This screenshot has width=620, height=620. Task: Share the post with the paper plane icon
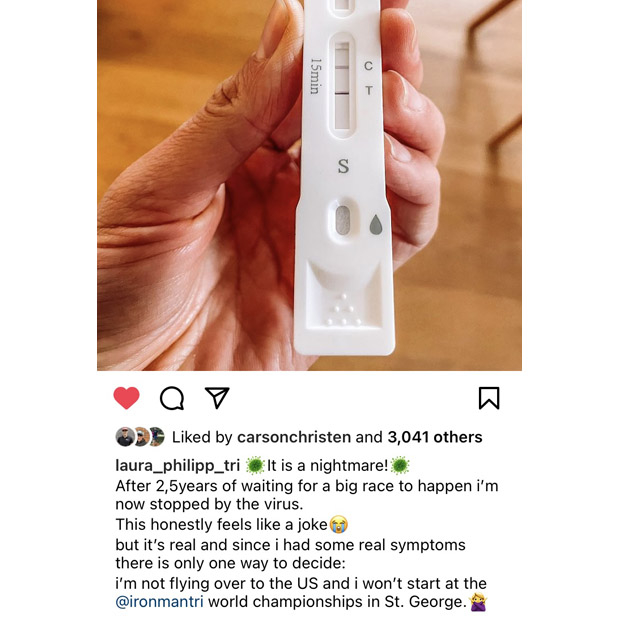pos(217,397)
